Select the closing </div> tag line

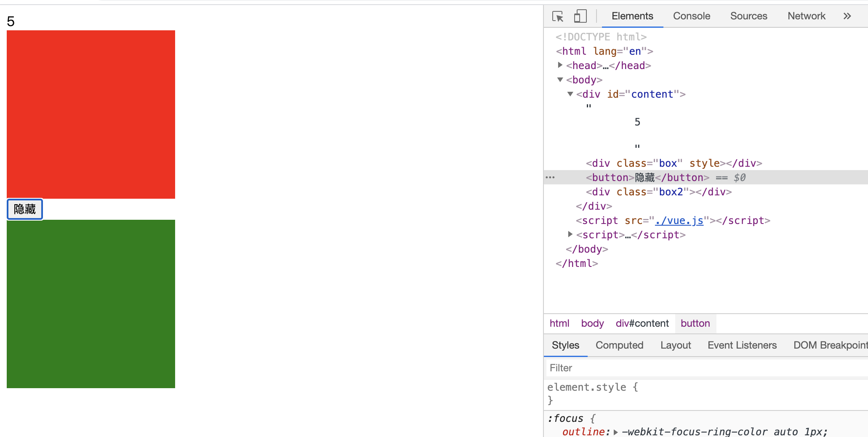(594, 206)
